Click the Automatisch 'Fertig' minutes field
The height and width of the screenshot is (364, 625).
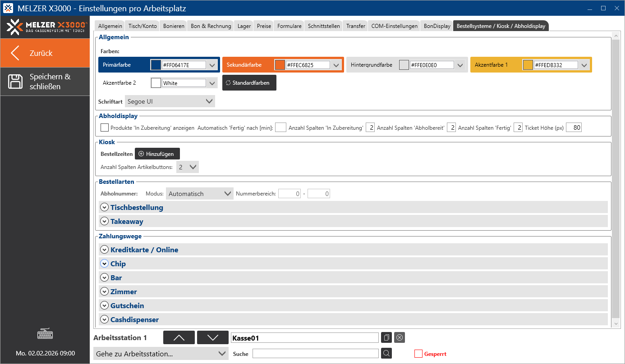280,127
